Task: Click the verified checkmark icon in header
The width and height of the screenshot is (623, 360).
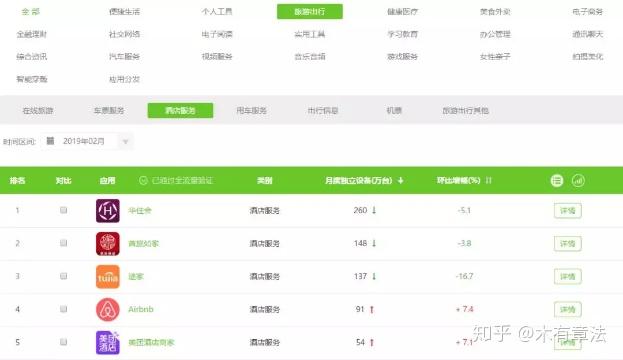Action: tap(143, 181)
